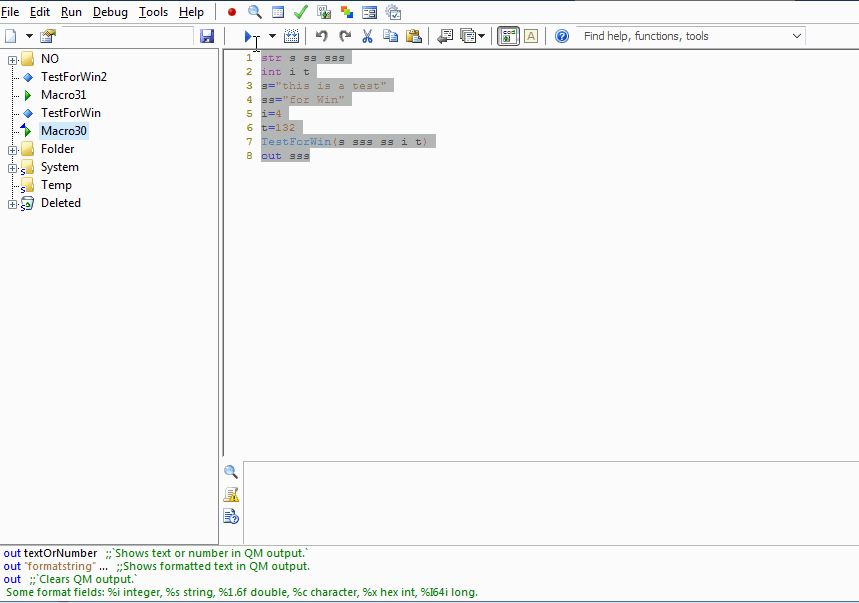The height and width of the screenshot is (603, 859).
Task: Save with the floppy disk icon
Action: click(x=207, y=36)
